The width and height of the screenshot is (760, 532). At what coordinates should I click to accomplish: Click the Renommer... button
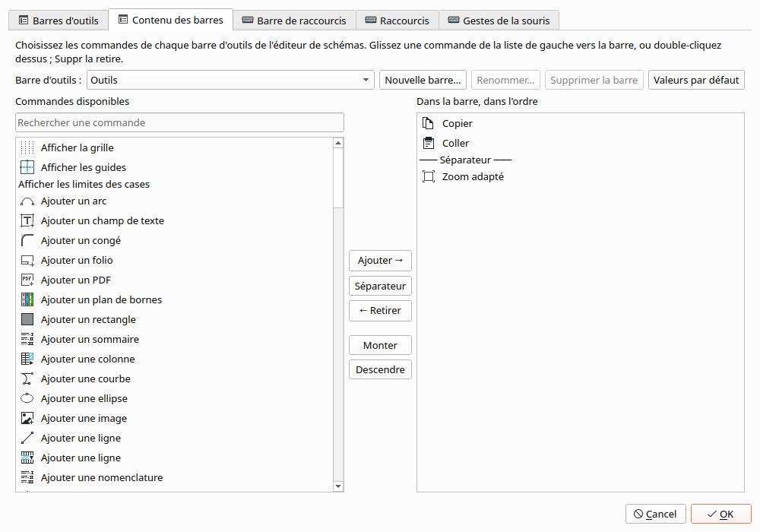[505, 80]
